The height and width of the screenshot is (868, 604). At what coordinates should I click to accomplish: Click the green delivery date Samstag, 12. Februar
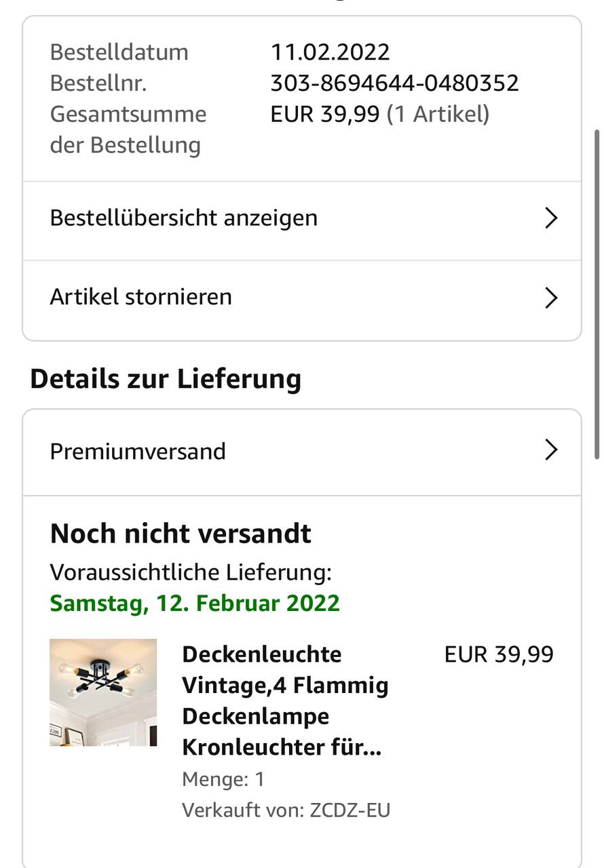tap(195, 603)
